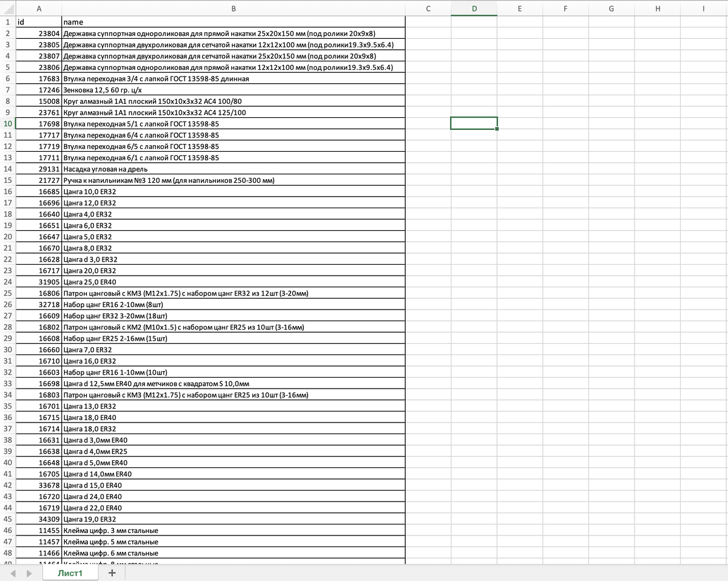
Task: Select column I header
Action: [703, 8]
